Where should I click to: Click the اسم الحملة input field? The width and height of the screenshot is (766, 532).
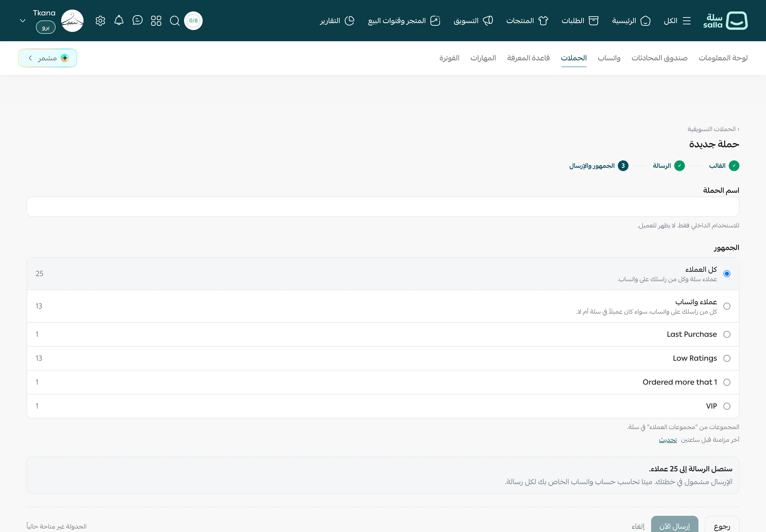[383, 207]
